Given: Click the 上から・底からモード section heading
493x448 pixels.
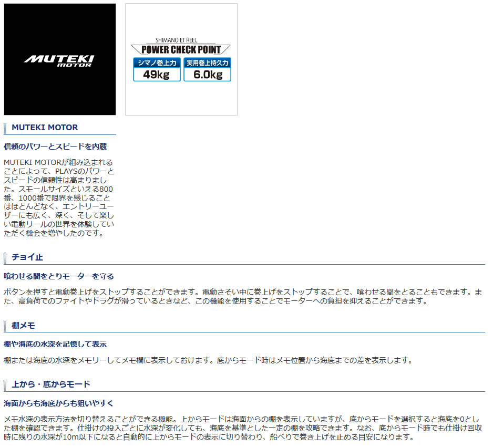Looking at the screenshot, I should (x=51, y=384).
